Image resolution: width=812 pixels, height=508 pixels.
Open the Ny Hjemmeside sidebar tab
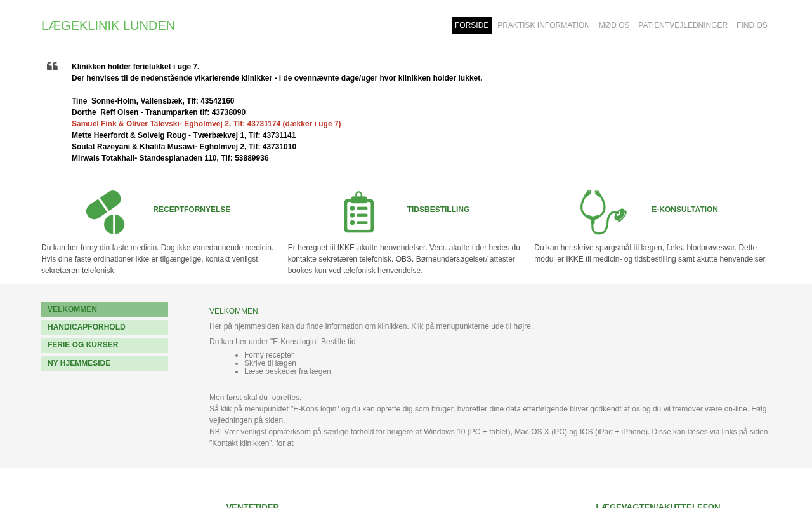coord(105,363)
